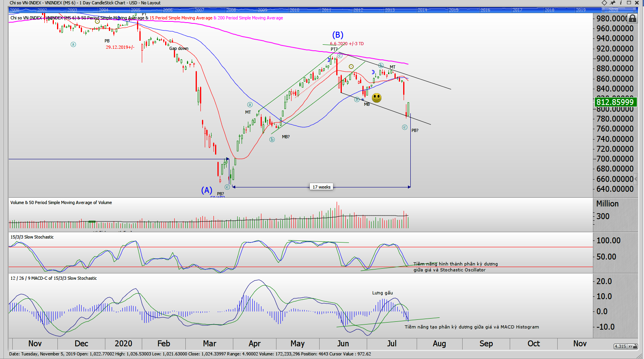This screenshot has width=644, height=359.
Task: Select the 15 Period Simple Moving Average legend
Action: click(181, 18)
